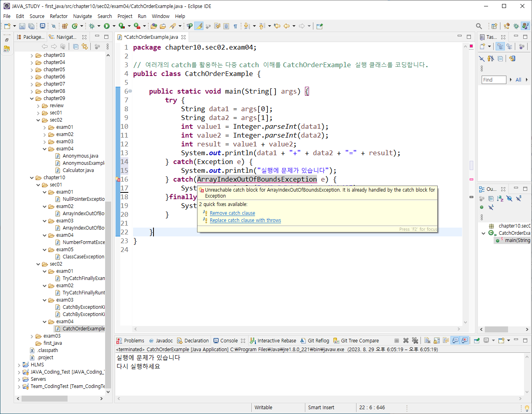Click the All link in Task List
This screenshot has height=414, width=532.
click(x=518, y=80)
